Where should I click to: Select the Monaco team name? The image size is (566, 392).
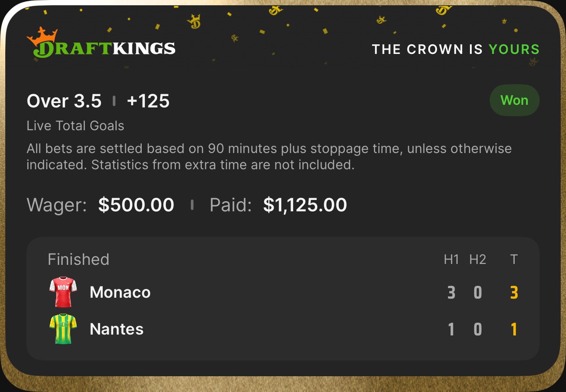tap(120, 292)
